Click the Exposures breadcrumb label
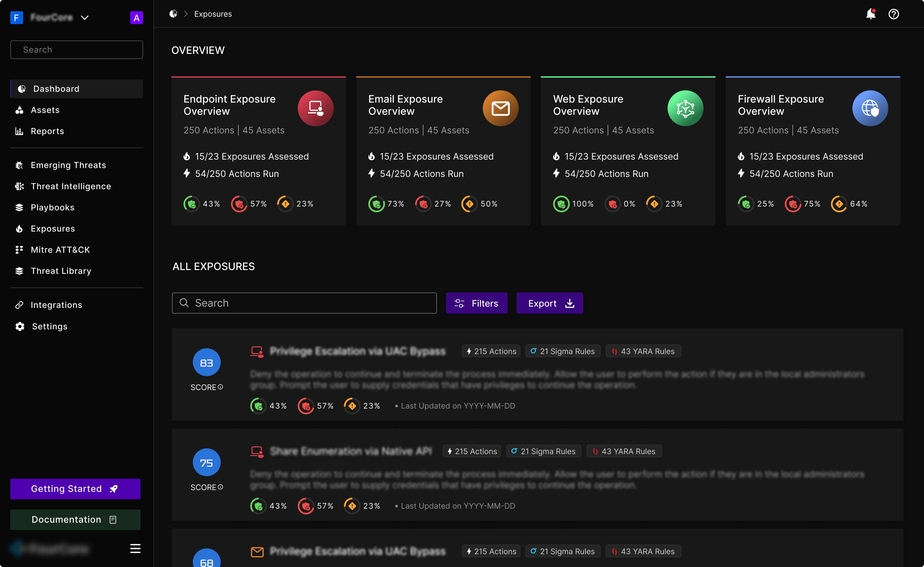The height and width of the screenshot is (567, 924). (x=213, y=14)
